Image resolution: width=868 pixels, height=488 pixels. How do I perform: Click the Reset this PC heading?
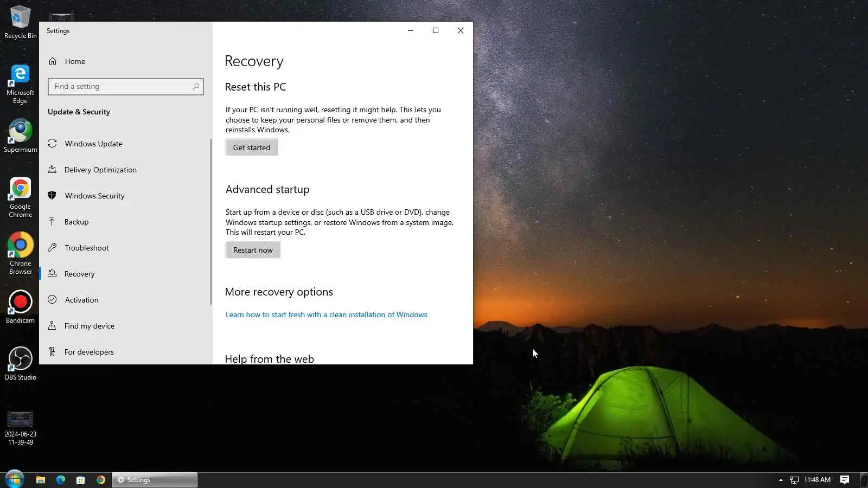[x=256, y=87]
